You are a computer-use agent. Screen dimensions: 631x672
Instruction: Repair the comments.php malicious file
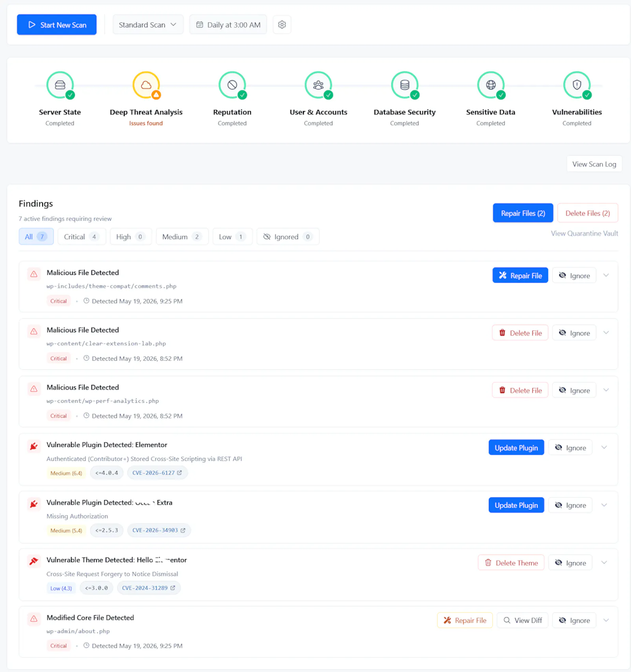tap(520, 275)
